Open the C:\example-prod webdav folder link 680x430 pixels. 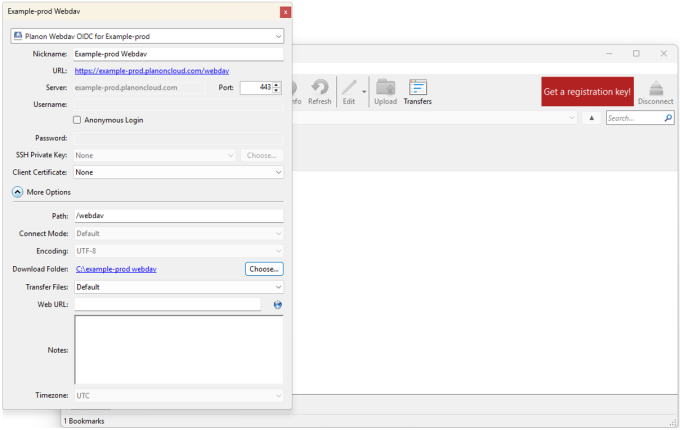pos(116,269)
